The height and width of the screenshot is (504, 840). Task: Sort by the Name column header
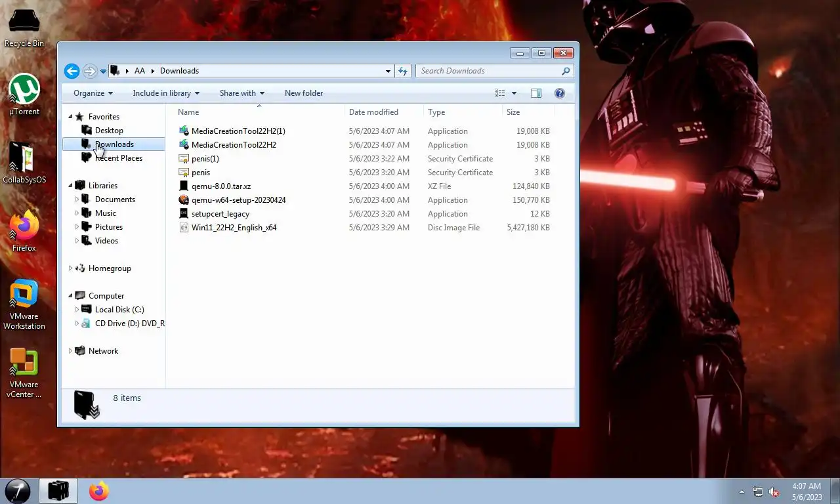pos(259,112)
